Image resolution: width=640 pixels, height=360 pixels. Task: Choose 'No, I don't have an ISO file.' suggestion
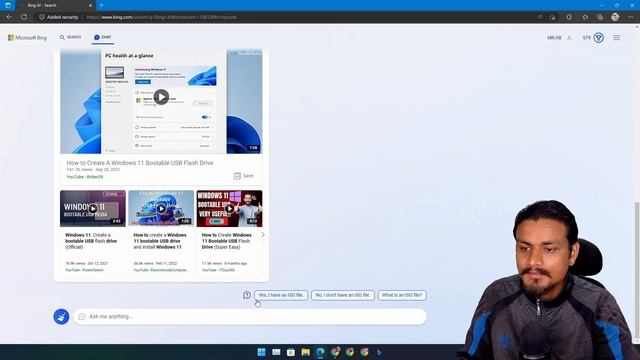pyautogui.click(x=342, y=295)
